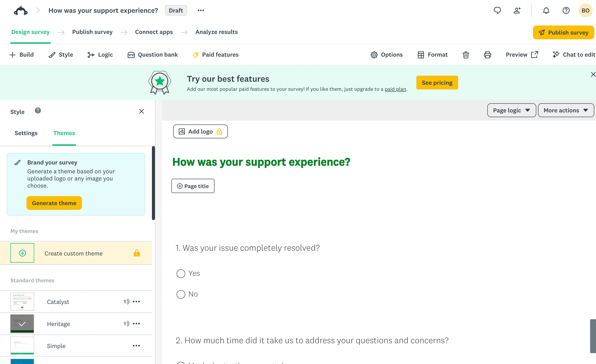The height and width of the screenshot is (364, 596).
Task: Click the See pricing button
Action: click(x=437, y=83)
